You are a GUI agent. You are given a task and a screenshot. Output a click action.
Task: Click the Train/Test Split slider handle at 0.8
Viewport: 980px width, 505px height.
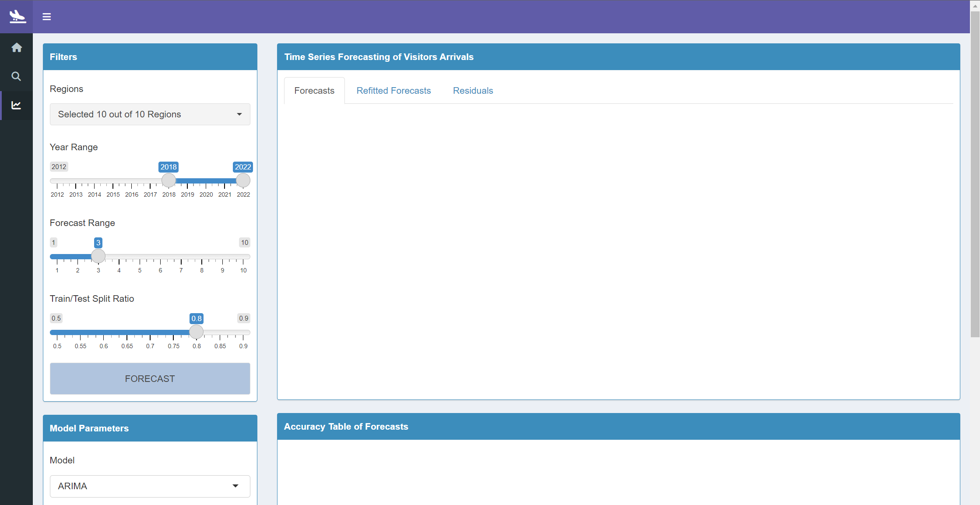197,332
